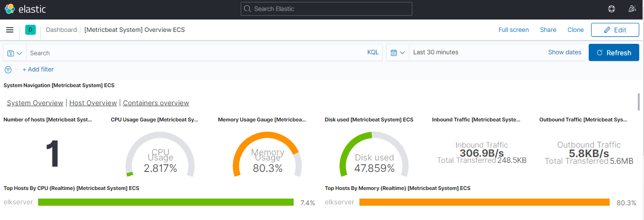Viewport: 644px width, 220px height.
Task: Click the 7.4% CPU value
Action: (x=307, y=203)
